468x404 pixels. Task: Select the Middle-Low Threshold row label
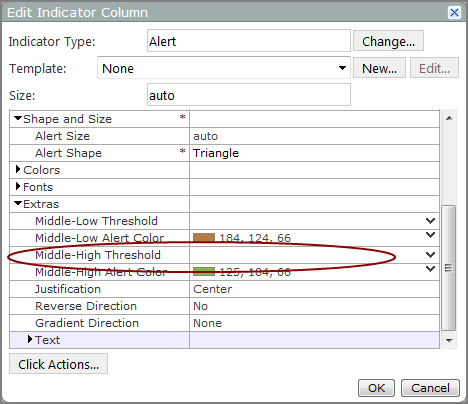pos(96,221)
